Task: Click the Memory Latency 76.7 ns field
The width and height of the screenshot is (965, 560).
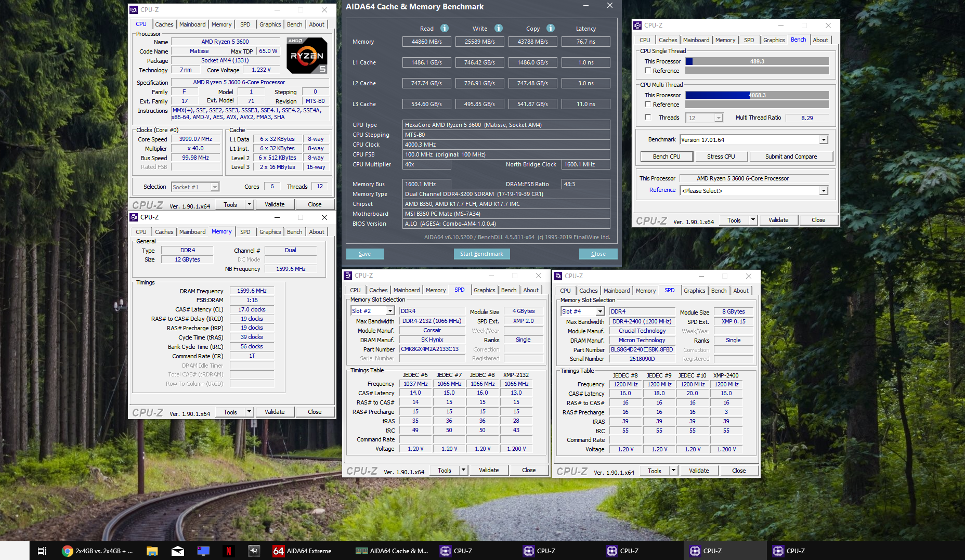Action: pyautogui.click(x=585, y=42)
